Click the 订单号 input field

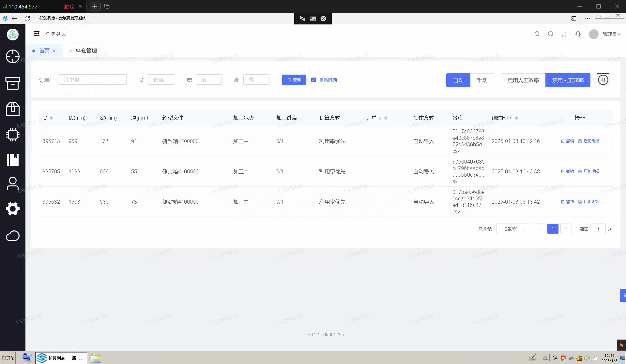click(x=92, y=80)
